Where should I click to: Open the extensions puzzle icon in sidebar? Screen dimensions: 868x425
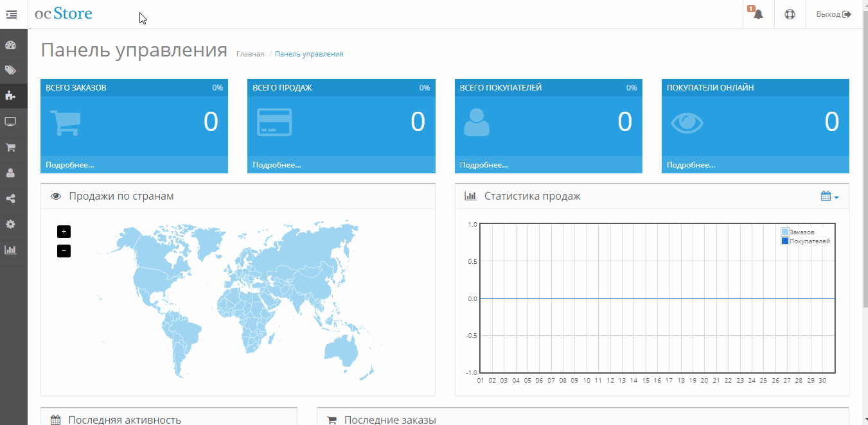10,96
